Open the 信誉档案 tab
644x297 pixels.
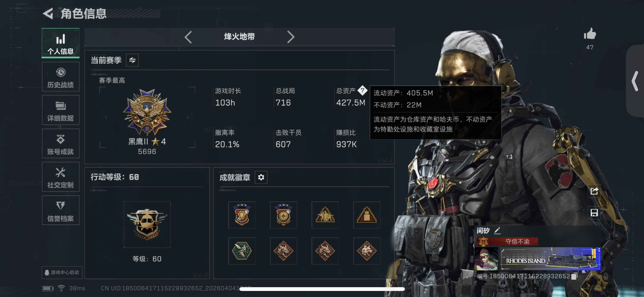(x=61, y=210)
